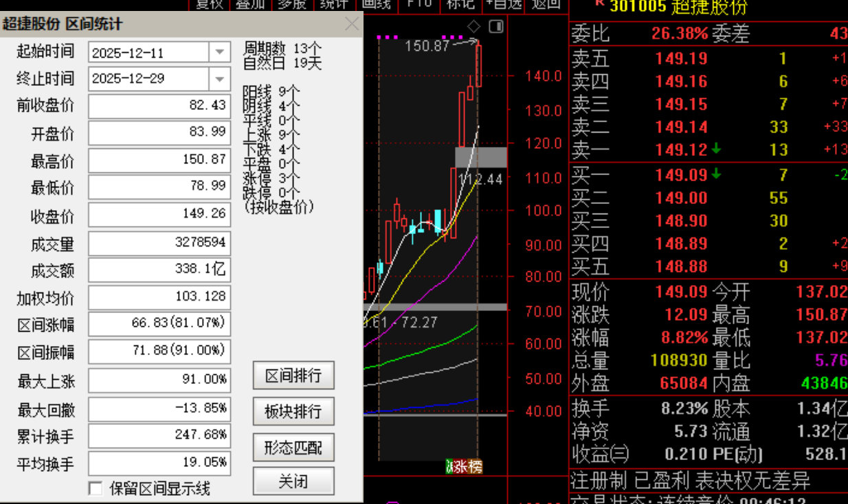Toggle the panel layout icon above the chart
The image size is (848, 504).
tap(496, 27)
